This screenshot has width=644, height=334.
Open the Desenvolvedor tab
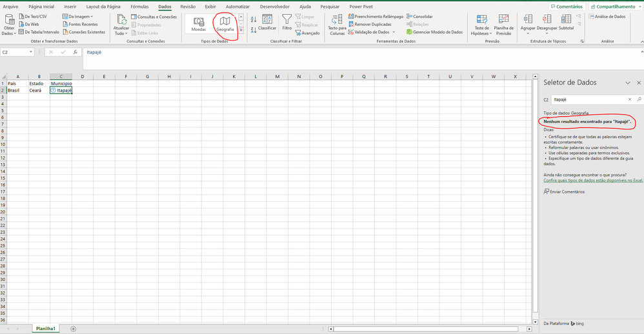(x=275, y=6)
